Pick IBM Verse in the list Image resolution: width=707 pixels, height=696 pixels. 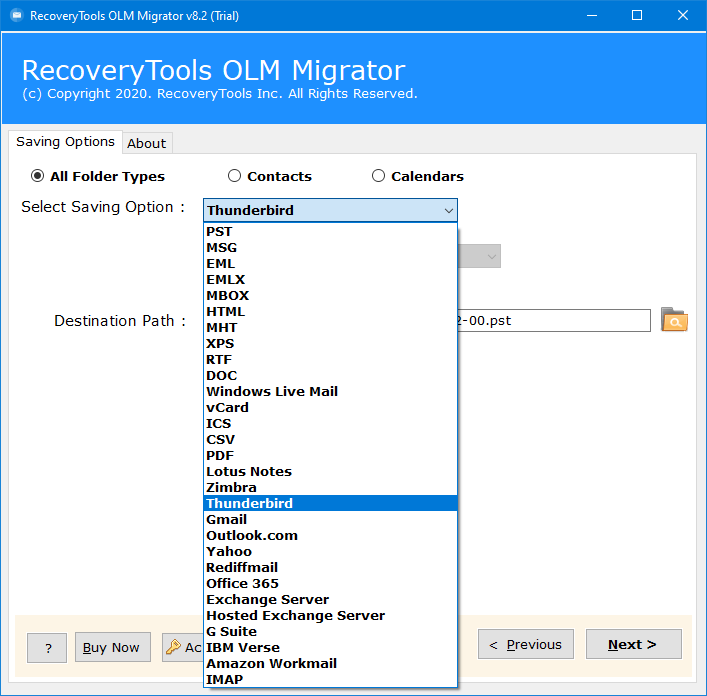(x=330, y=648)
